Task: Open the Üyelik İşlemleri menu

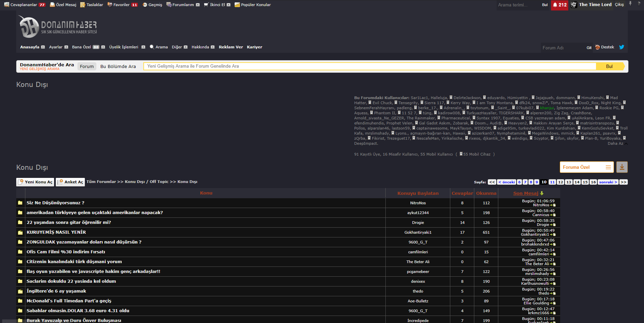Action: point(124,47)
